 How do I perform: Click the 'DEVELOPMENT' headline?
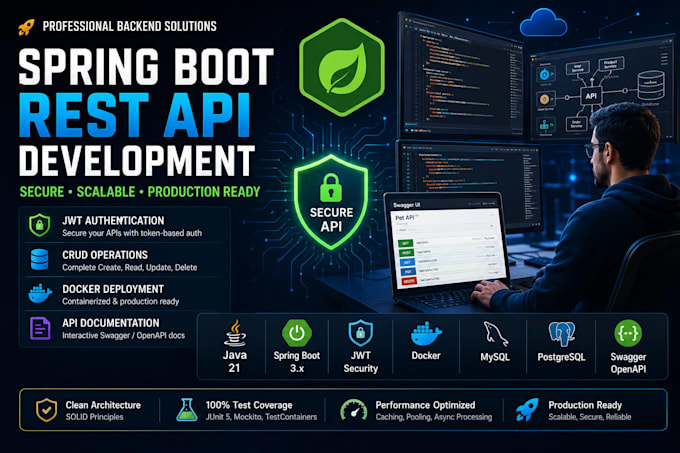[137, 160]
